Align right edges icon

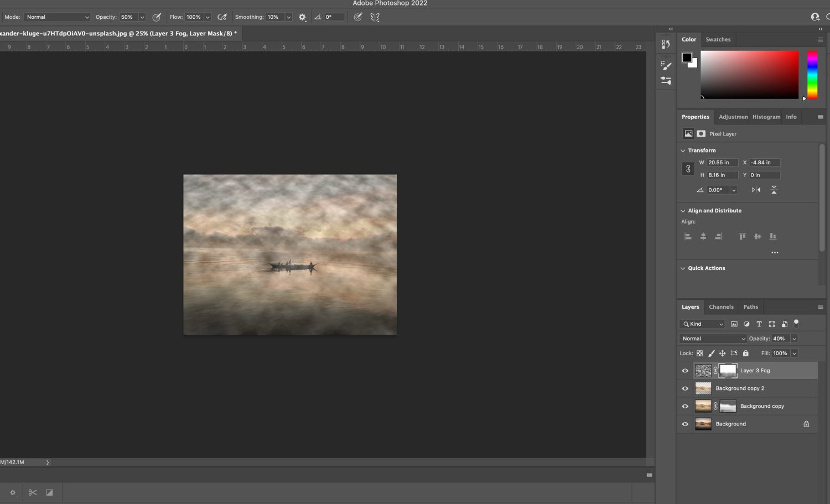tap(718, 236)
